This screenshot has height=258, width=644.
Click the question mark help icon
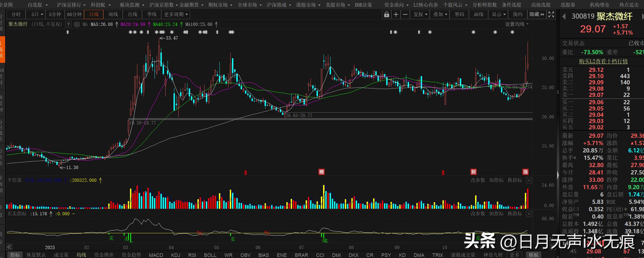click(69, 24)
